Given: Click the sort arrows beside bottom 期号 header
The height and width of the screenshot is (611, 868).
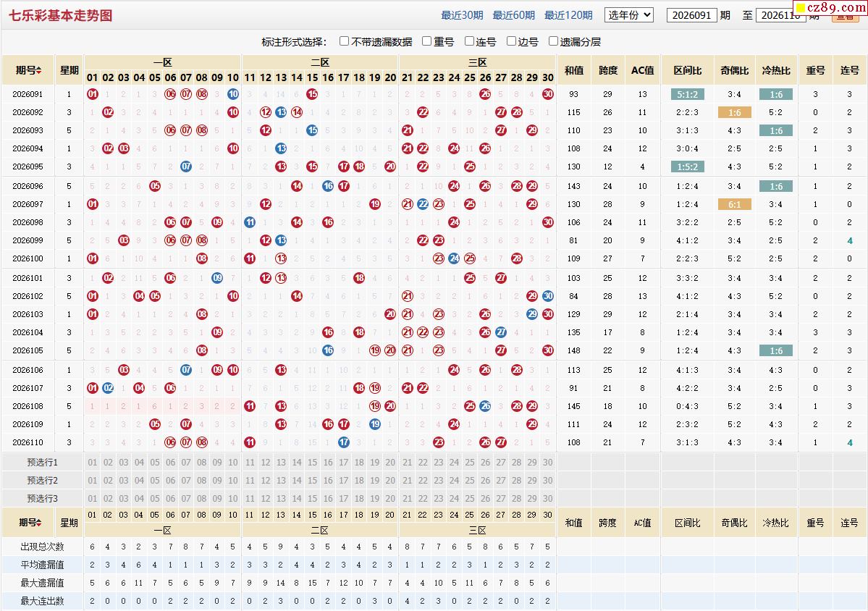Looking at the screenshot, I should point(39,523).
